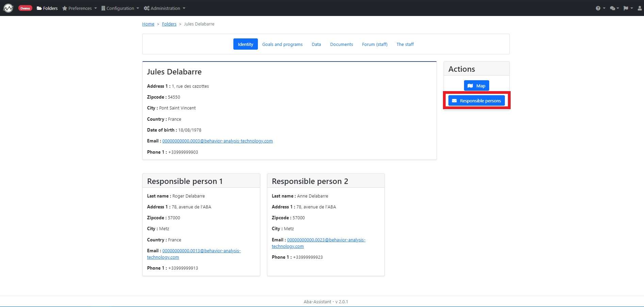Viewport: 644px width, 307px height.
Task: Open the user profile icon
Action: (x=640, y=8)
